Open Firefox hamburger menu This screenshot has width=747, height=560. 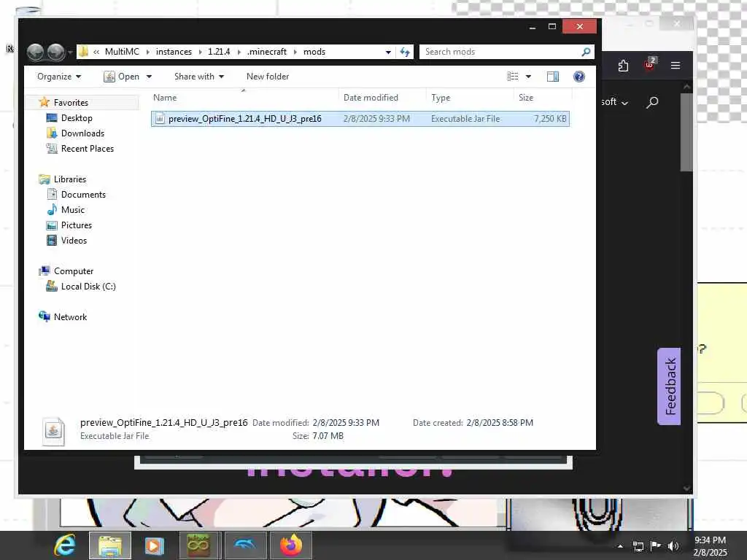pyautogui.click(x=676, y=65)
